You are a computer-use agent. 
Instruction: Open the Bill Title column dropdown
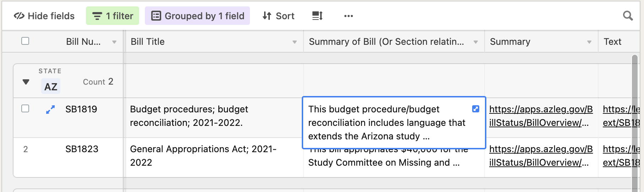pyautogui.click(x=295, y=42)
